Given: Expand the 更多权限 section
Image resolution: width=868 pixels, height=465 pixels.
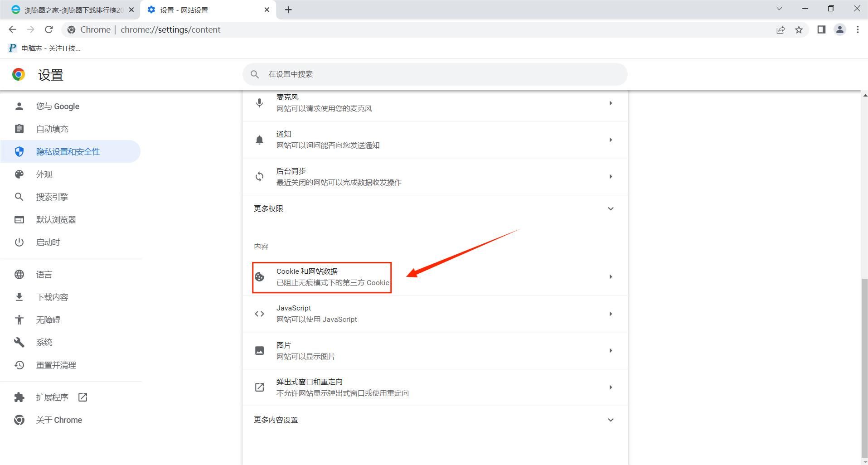Looking at the screenshot, I should [x=610, y=208].
